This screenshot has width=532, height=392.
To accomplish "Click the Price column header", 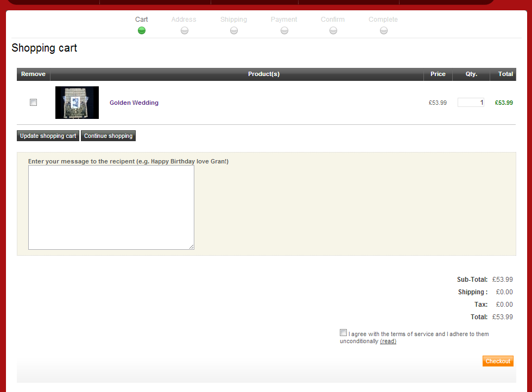I will point(438,74).
